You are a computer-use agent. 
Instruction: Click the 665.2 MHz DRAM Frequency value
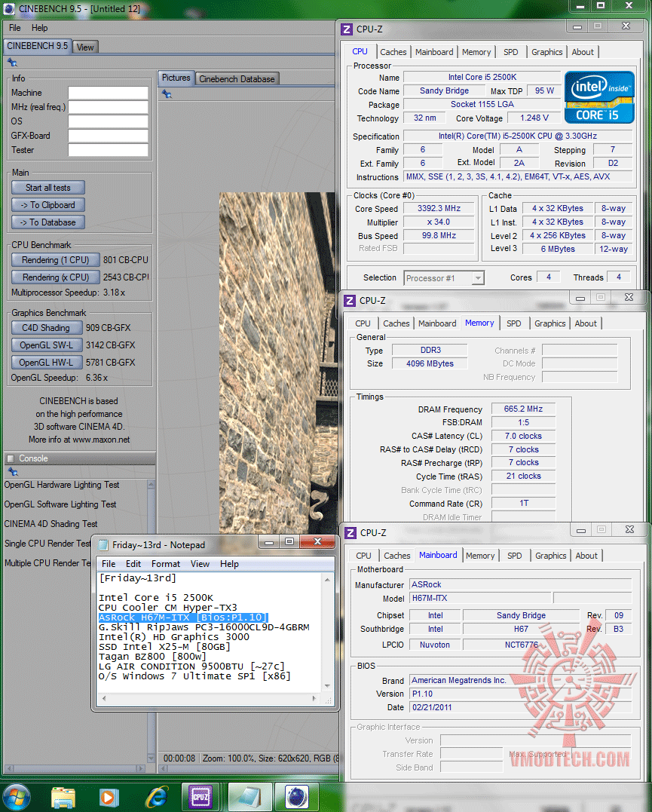click(523, 409)
